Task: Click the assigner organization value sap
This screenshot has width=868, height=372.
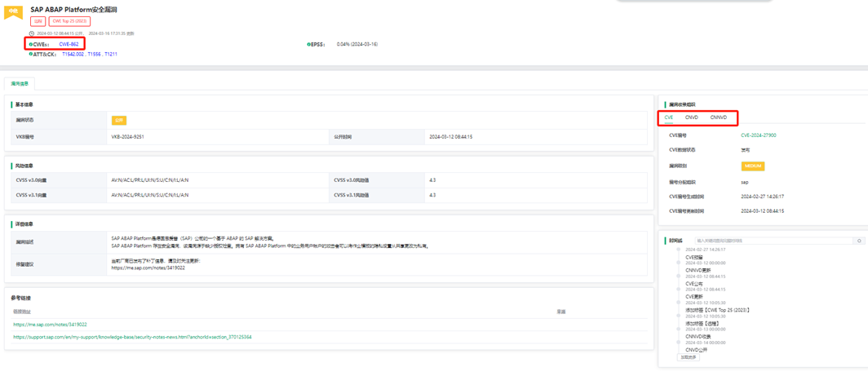Action: coord(745,181)
